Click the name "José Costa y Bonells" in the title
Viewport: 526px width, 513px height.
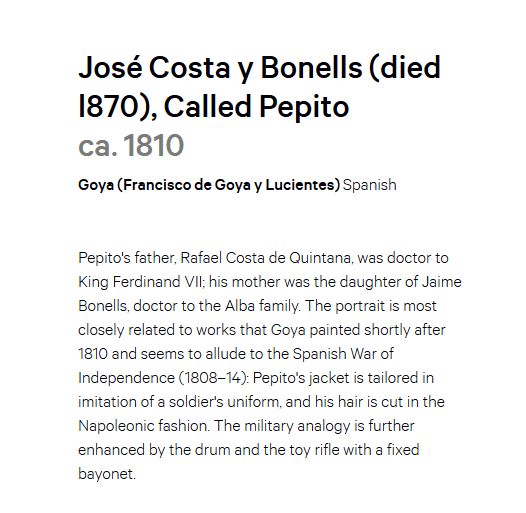220,67
